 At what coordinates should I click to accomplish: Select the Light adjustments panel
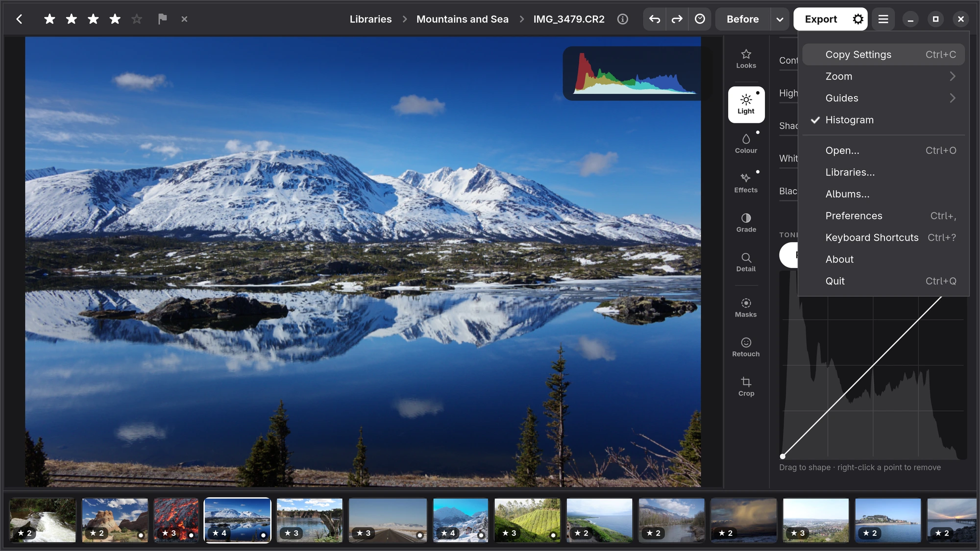(x=746, y=104)
